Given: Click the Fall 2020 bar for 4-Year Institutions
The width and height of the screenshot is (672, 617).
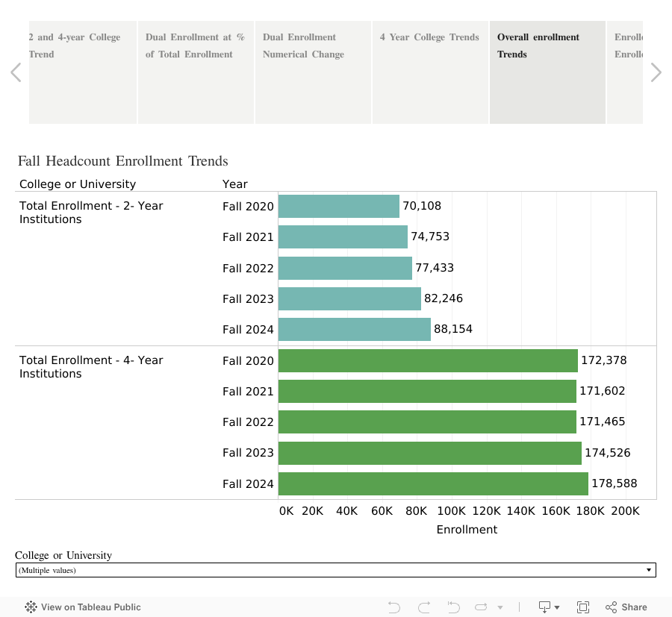Looking at the screenshot, I should [426, 360].
